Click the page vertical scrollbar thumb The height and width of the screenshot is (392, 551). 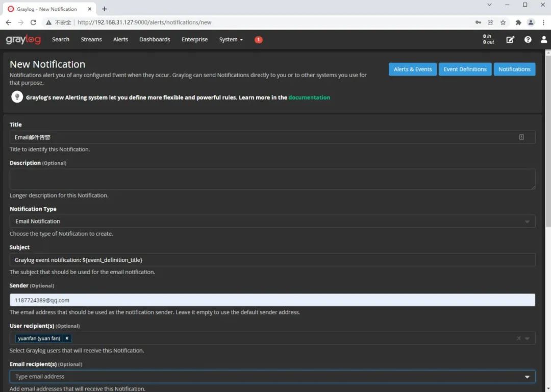coord(548,141)
